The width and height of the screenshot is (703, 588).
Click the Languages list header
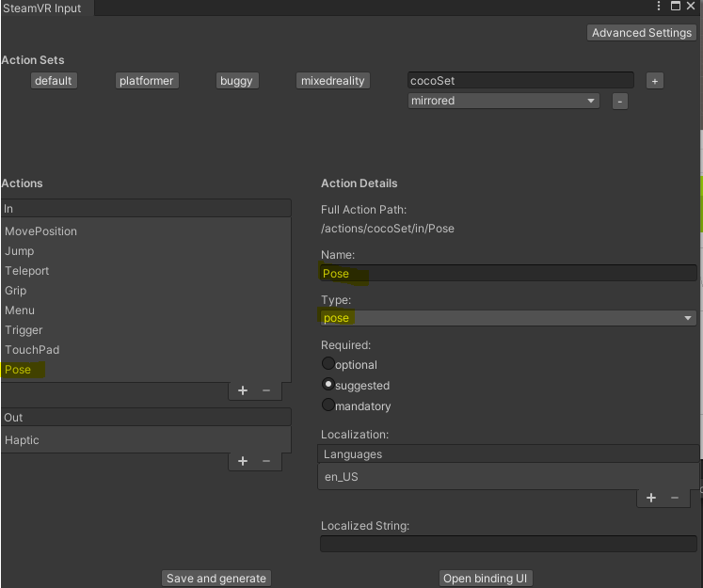tap(508, 454)
